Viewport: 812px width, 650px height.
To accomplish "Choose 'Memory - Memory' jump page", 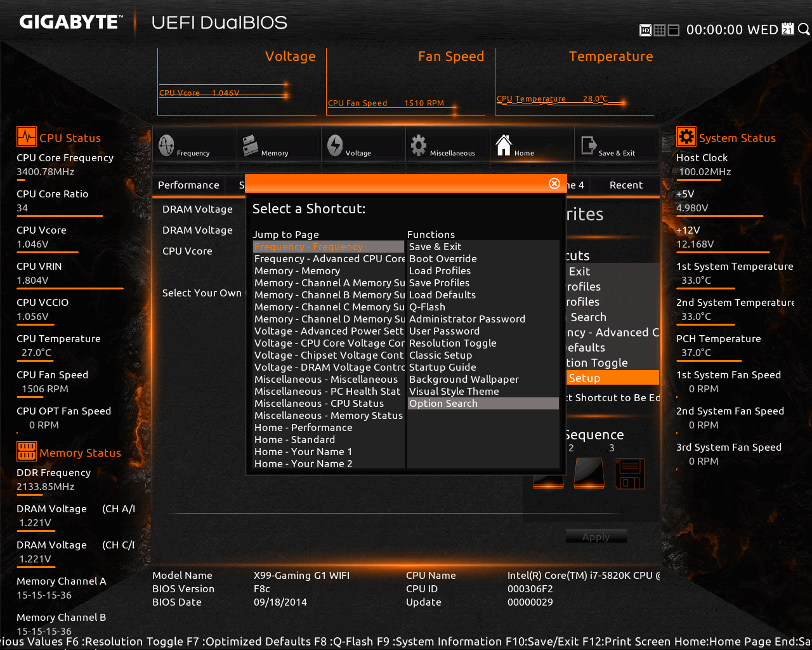I will coord(329,270).
